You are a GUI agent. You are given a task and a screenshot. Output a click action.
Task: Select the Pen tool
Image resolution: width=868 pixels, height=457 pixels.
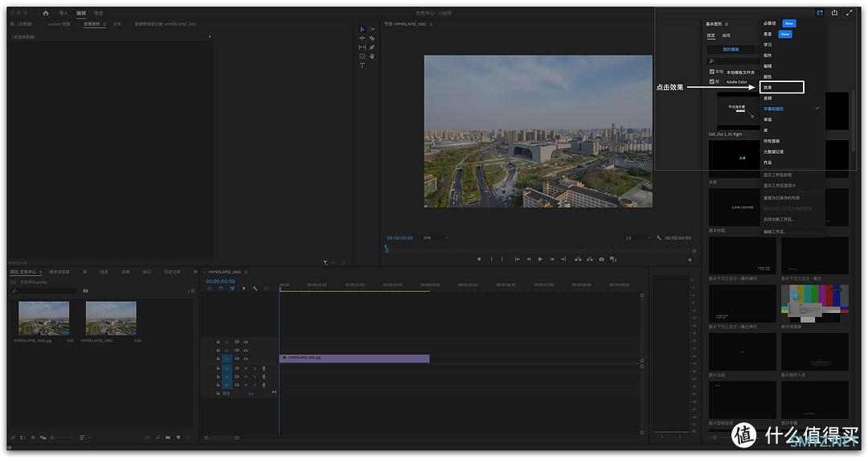[372, 47]
